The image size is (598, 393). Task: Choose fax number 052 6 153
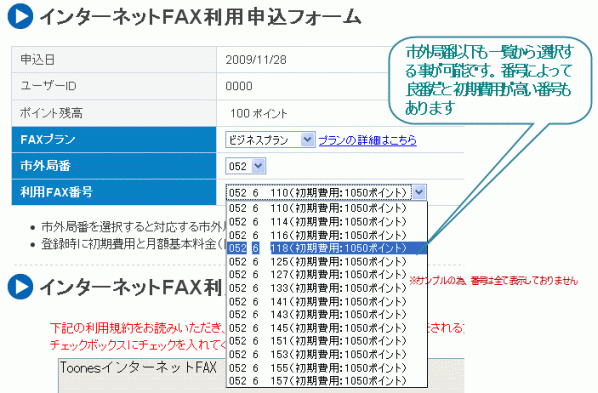click(x=327, y=354)
